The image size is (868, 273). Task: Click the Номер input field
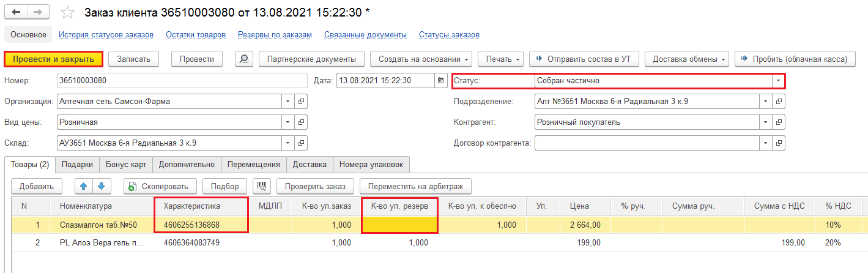[182, 81]
